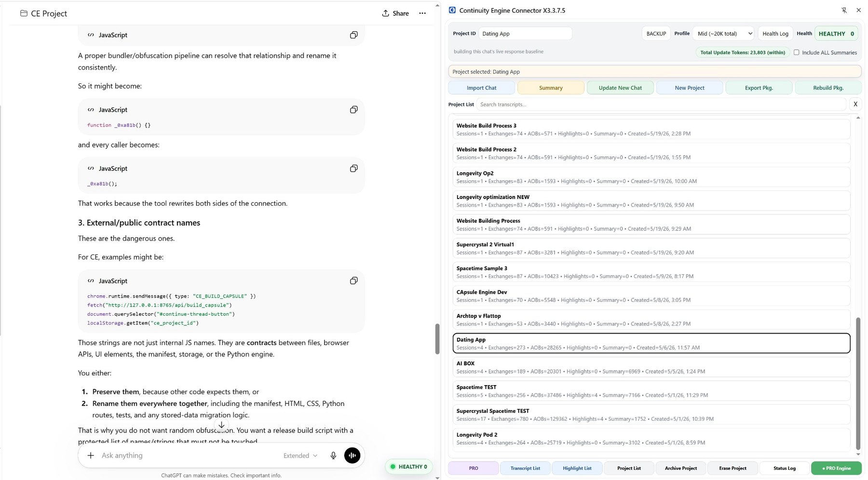The height and width of the screenshot is (480, 868).
Task: Open the Health Log
Action: tap(775, 34)
